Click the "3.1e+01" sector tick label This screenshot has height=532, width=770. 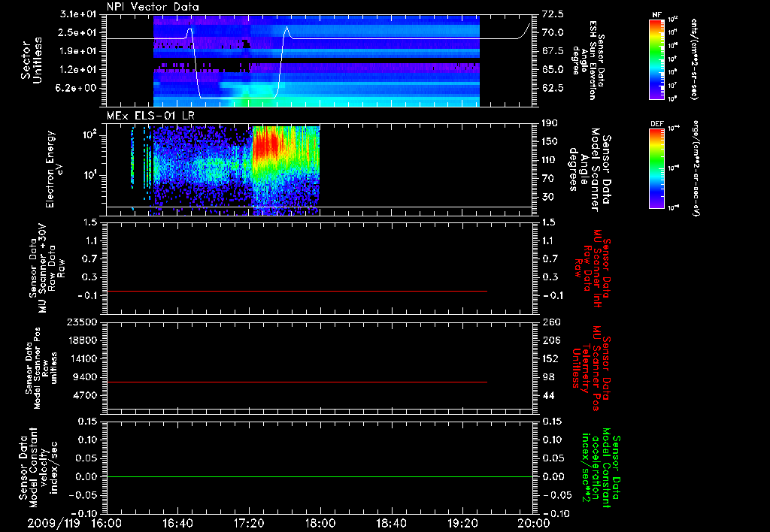tap(78, 15)
